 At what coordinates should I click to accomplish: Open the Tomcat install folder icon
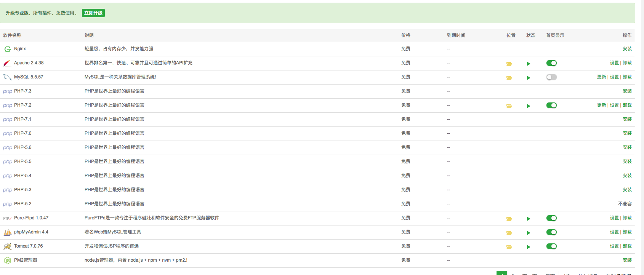tap(509, 247)
